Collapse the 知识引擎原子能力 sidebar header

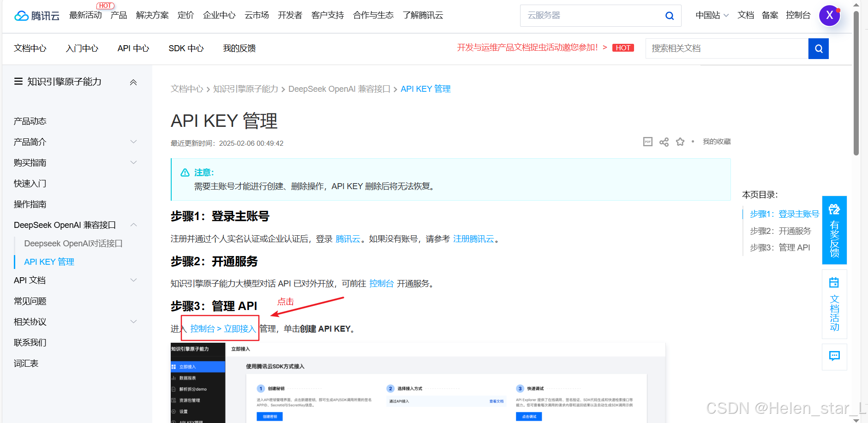click(133, 82)
